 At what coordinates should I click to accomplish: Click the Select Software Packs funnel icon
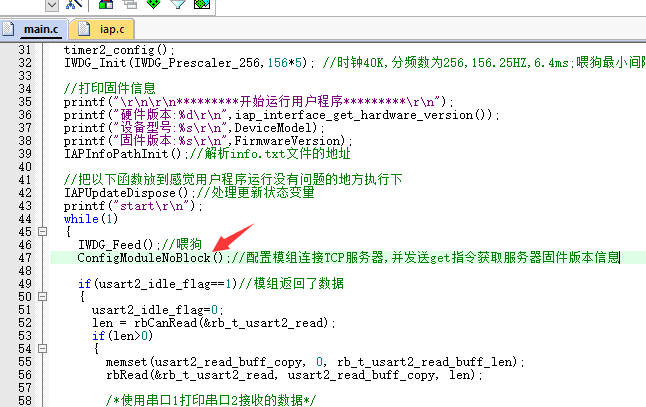coord(178,4)
